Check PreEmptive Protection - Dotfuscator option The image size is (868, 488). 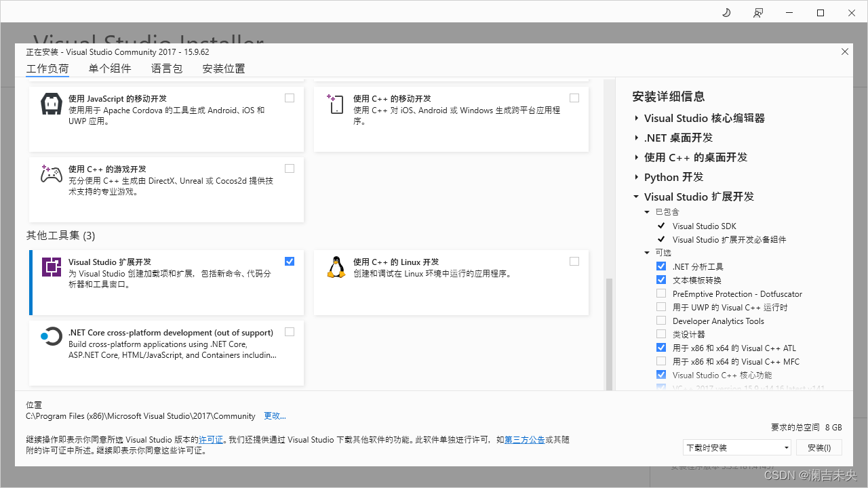click(661, 293)
